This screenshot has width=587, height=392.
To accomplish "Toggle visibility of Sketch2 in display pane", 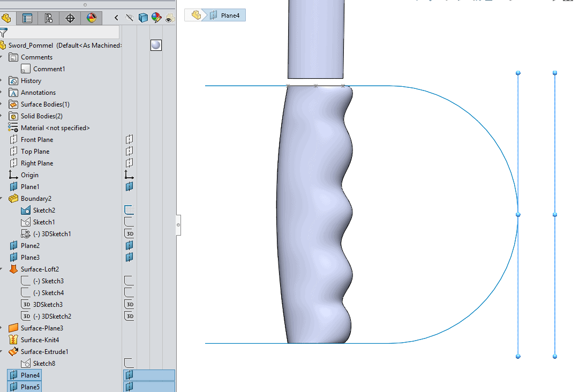I will (129, 210).
